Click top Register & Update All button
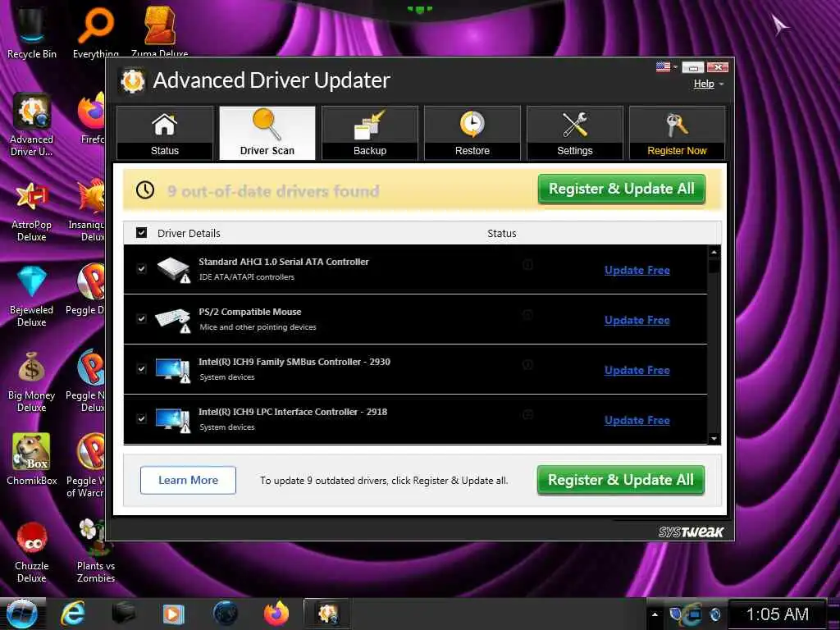This screenshot has height=630, width=840. 622,189
